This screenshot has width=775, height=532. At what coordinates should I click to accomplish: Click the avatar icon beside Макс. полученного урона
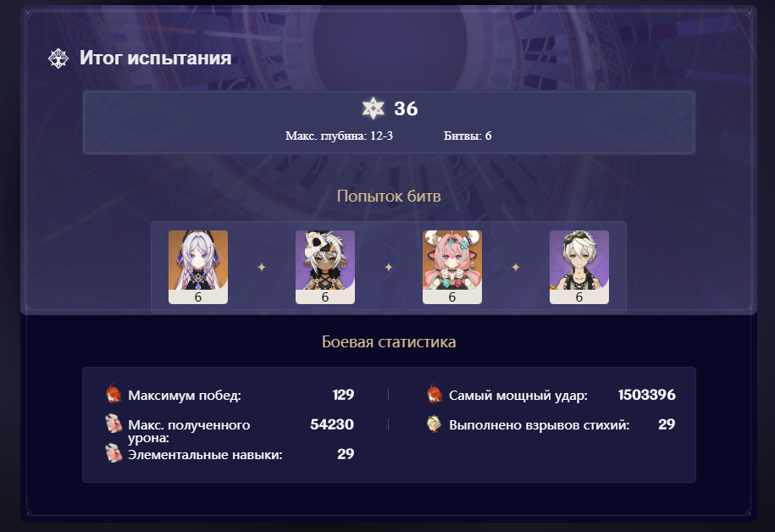[x=113, y=424]
